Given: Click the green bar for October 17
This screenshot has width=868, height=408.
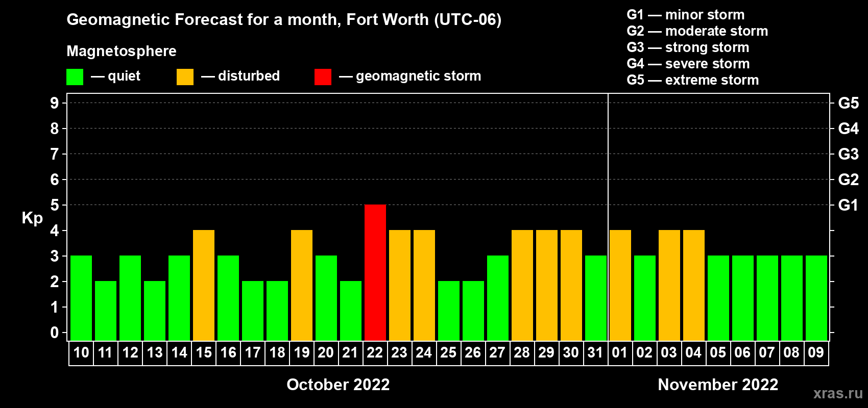Looking at the screenshot, I should (x=253, y=311).
